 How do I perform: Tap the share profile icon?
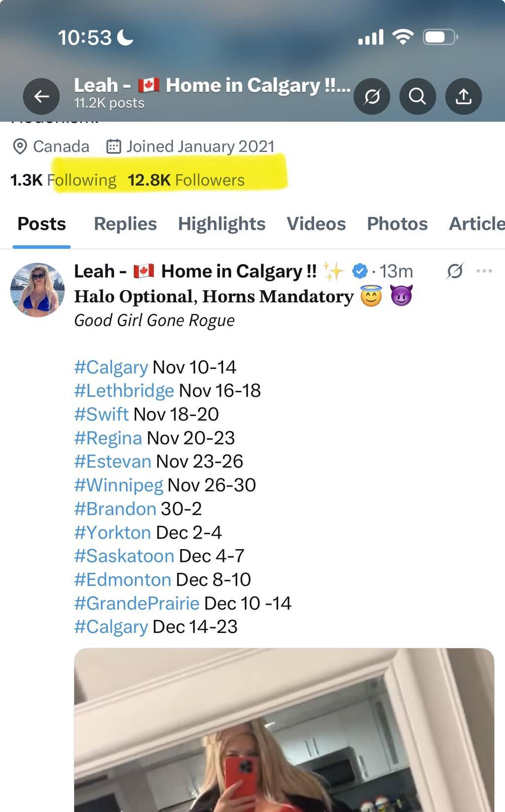[463, 96]
